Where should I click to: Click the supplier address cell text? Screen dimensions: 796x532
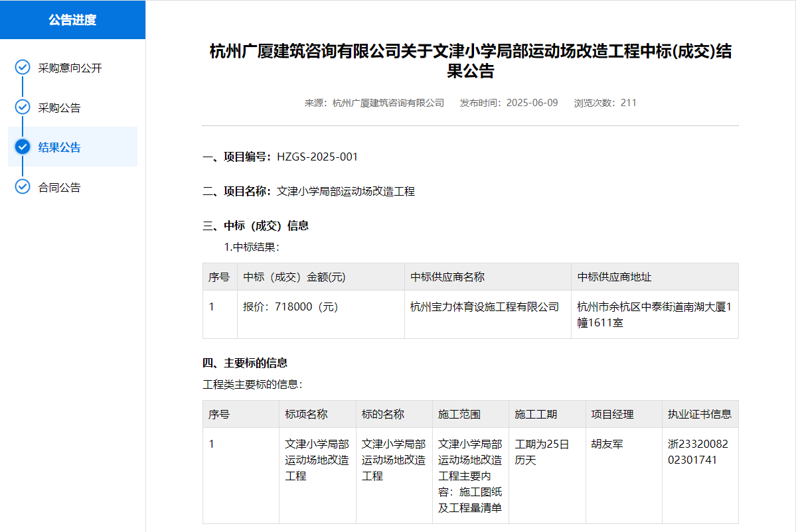[653, 315]
